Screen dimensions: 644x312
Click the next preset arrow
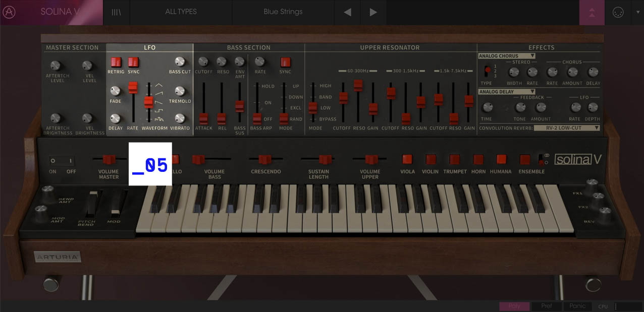click(x=373, y=12)
